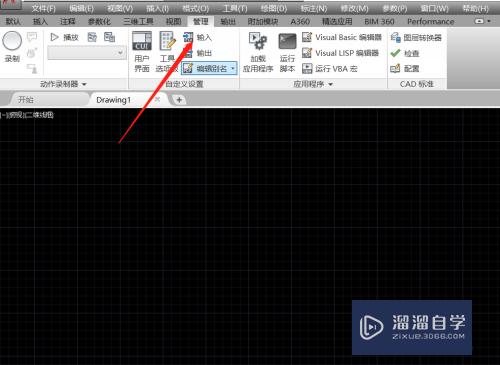
Task: Switch to the A360 ribbon tab
Action: click(300, 22)
